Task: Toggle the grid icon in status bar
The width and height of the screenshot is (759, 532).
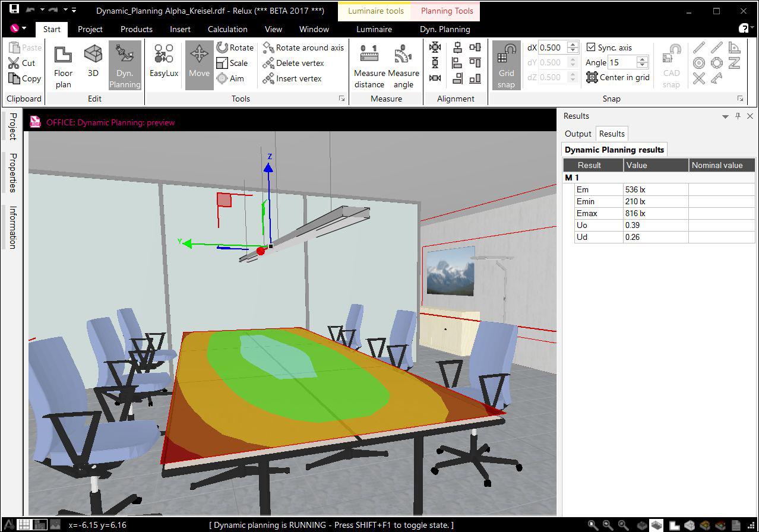Action: click(24, 525)
